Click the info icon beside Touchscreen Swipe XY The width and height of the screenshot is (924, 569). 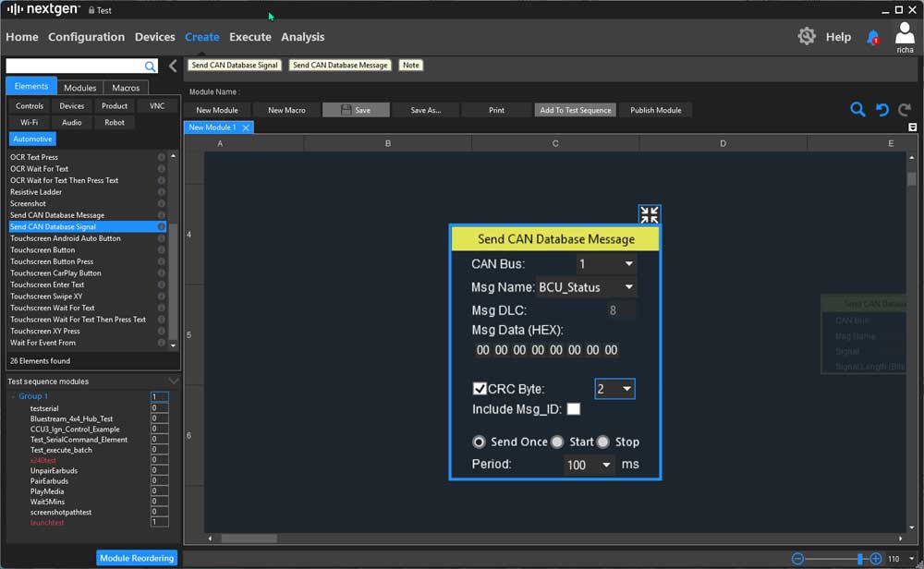[x=161, y=297]
